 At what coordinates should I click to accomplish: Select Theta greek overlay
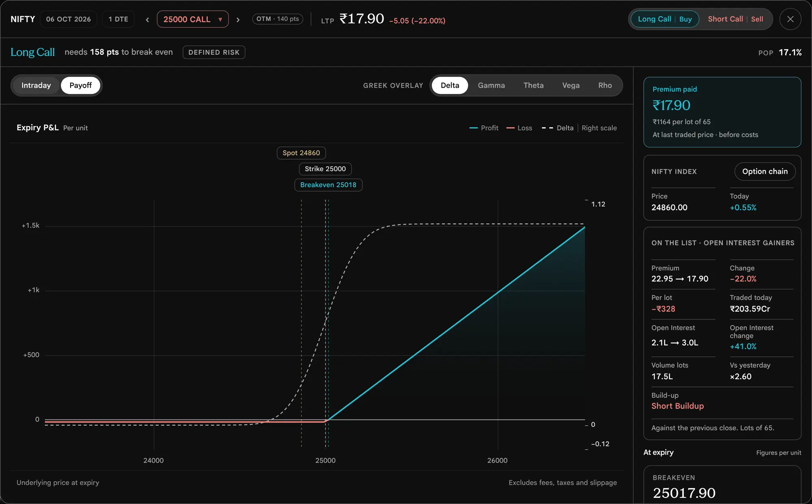click(x=533, y=85)
